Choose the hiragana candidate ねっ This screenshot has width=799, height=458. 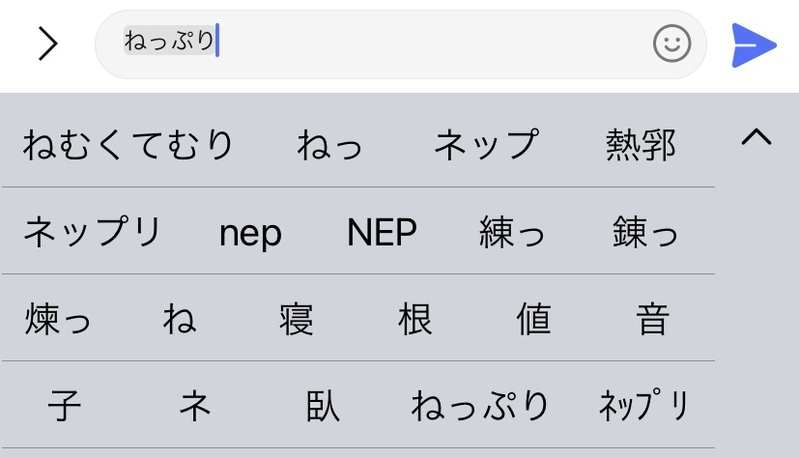[x=330, y=145]
